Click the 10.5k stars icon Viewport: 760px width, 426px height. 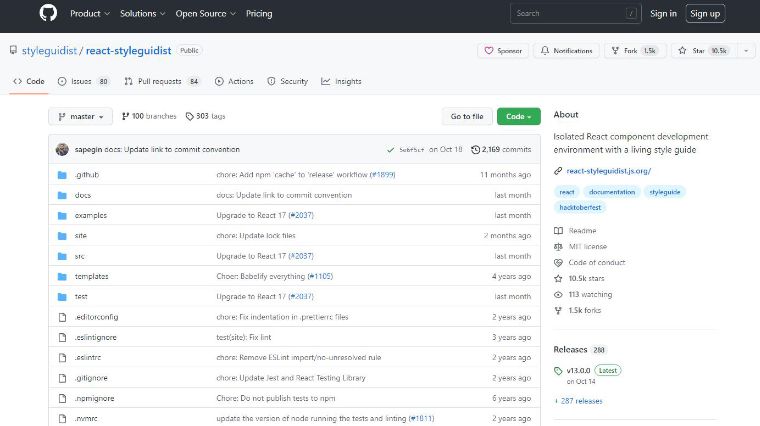point(558,279)
